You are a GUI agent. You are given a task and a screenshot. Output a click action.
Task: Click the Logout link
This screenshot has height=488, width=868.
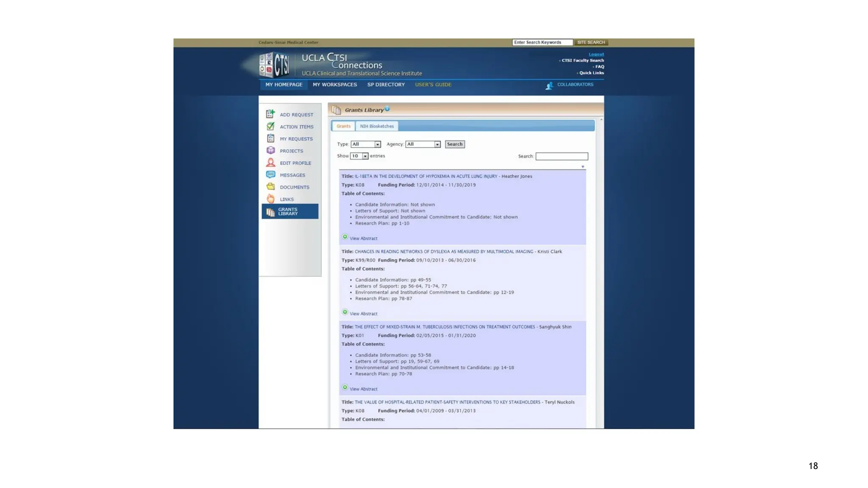596,54
